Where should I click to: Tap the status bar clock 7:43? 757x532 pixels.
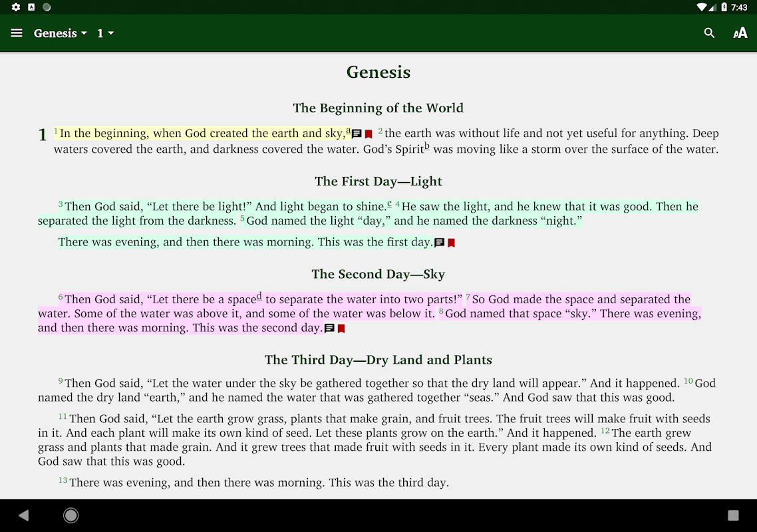click(739, 7)
